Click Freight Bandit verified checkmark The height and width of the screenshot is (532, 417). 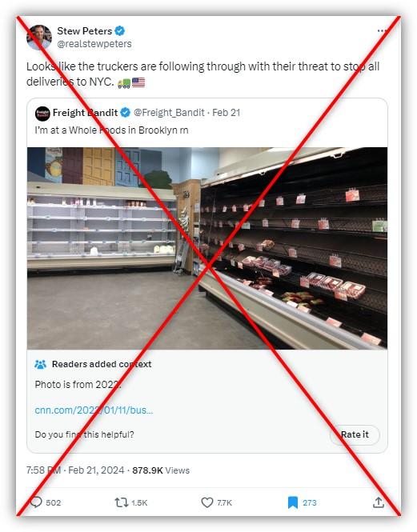click(126, 112)
